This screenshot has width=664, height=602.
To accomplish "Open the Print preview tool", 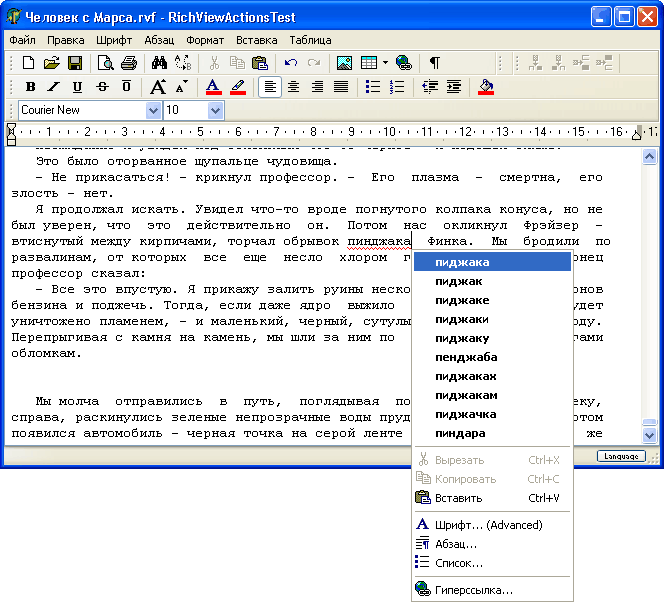I will click(106, 63).
